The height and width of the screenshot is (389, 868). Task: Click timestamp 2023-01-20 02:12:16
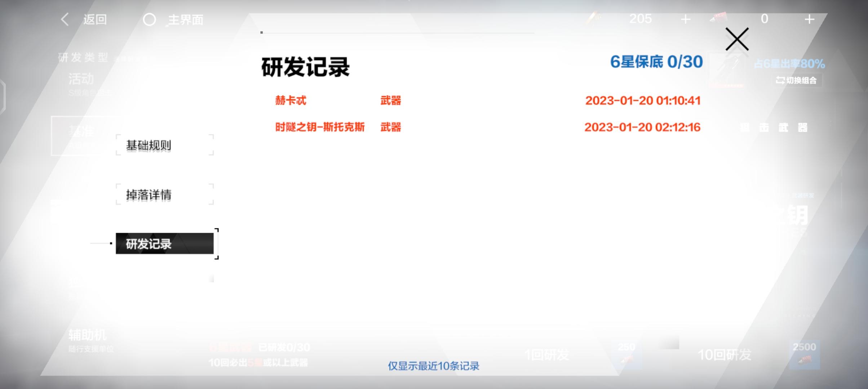point(642,127)
